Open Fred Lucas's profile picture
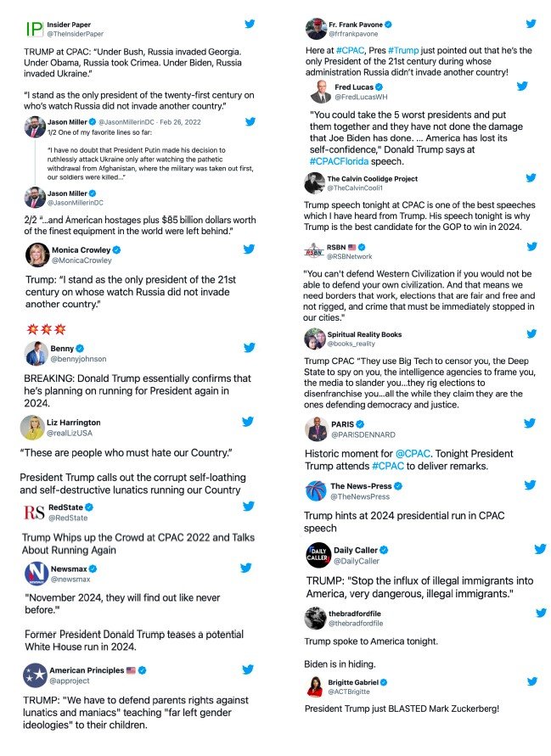Viewport: 551px width, 756px height. 321,92
